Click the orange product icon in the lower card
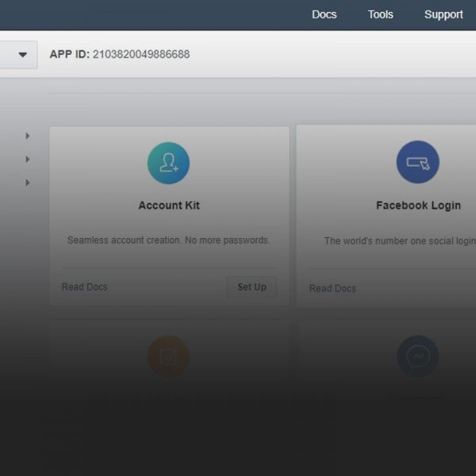The height and width of the screenshot is (476, 476). [168, 356]
